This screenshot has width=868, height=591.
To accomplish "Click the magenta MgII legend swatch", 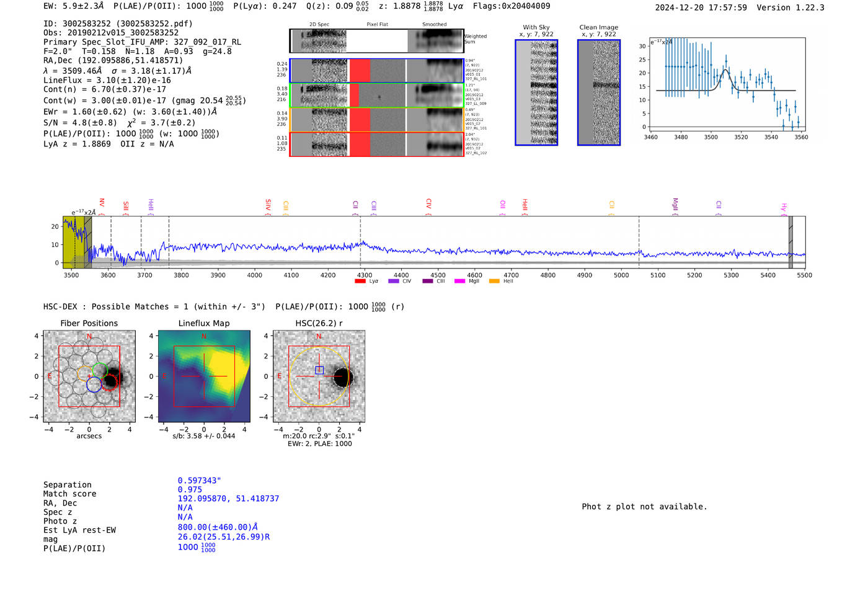I will [x=460, y=282].
